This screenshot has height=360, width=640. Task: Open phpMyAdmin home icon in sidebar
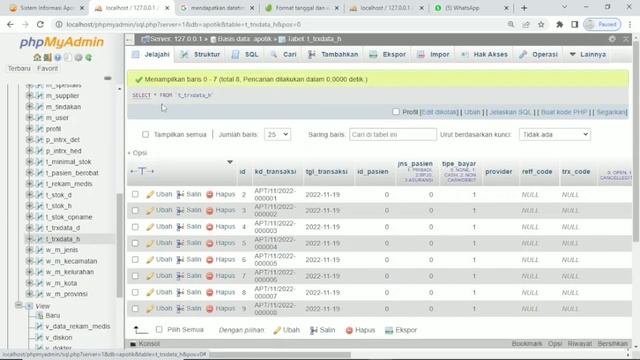coord(37,58)
